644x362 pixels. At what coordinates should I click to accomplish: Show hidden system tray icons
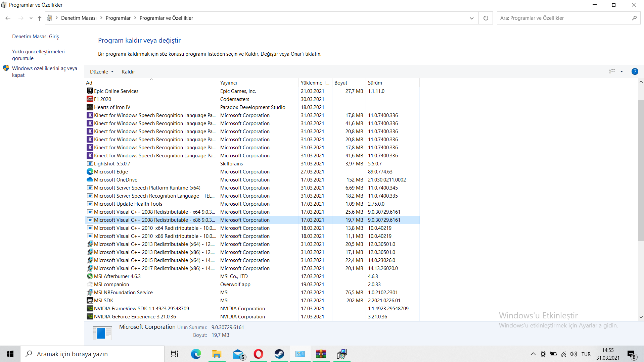(x=533, y=354)
